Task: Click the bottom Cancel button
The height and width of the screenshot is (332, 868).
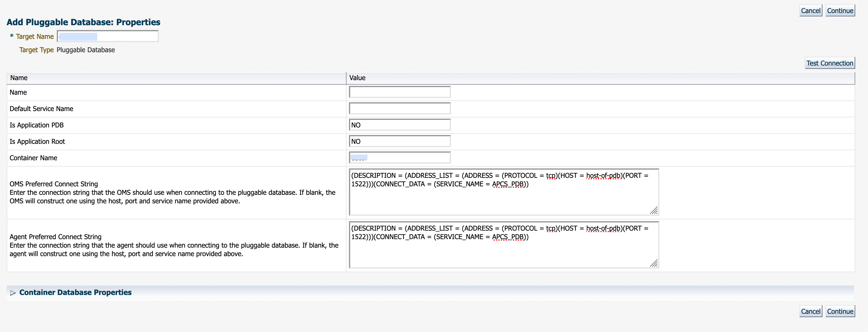Action: (810, 311)
